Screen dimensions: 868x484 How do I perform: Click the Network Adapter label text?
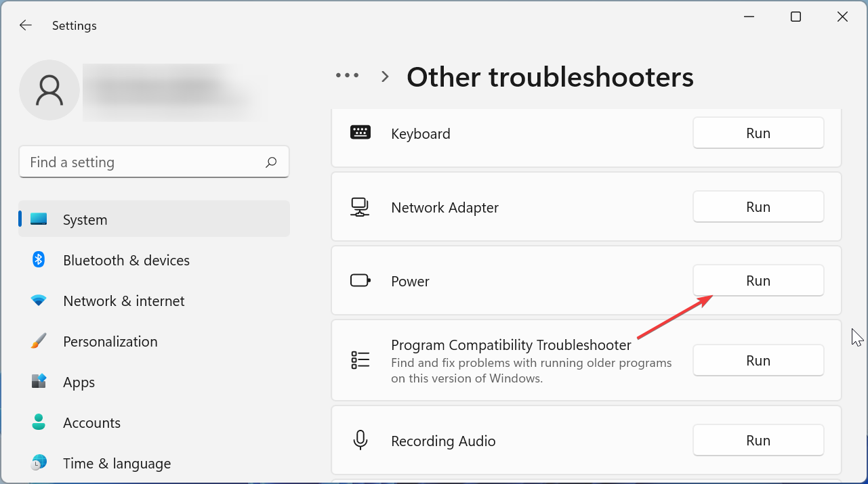[x=445, y=207]
